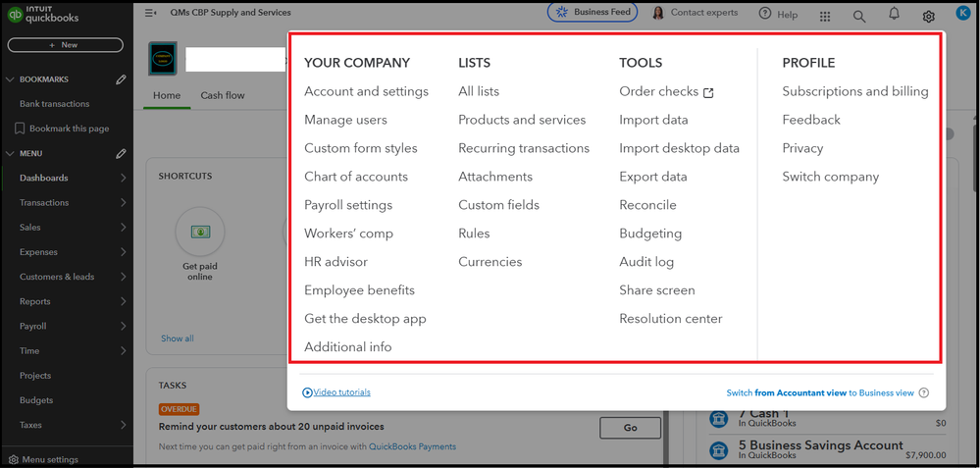Click the company logo thumbnail
Screen dimensions: 980x468
[163, 59]
